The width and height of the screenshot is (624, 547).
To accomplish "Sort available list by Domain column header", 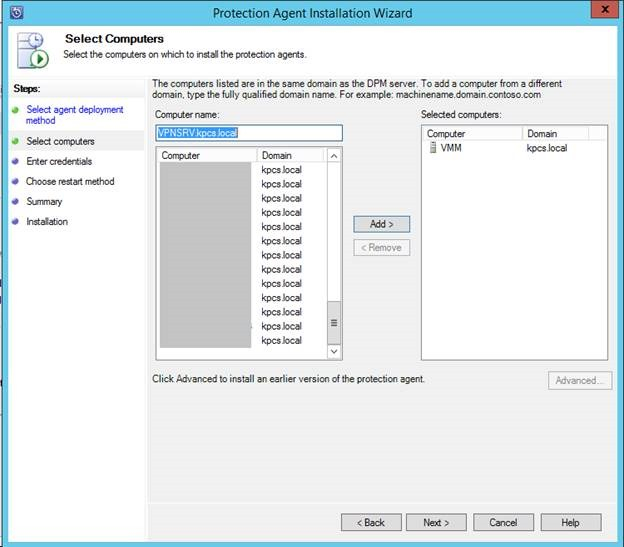I will tap(290, 156).
